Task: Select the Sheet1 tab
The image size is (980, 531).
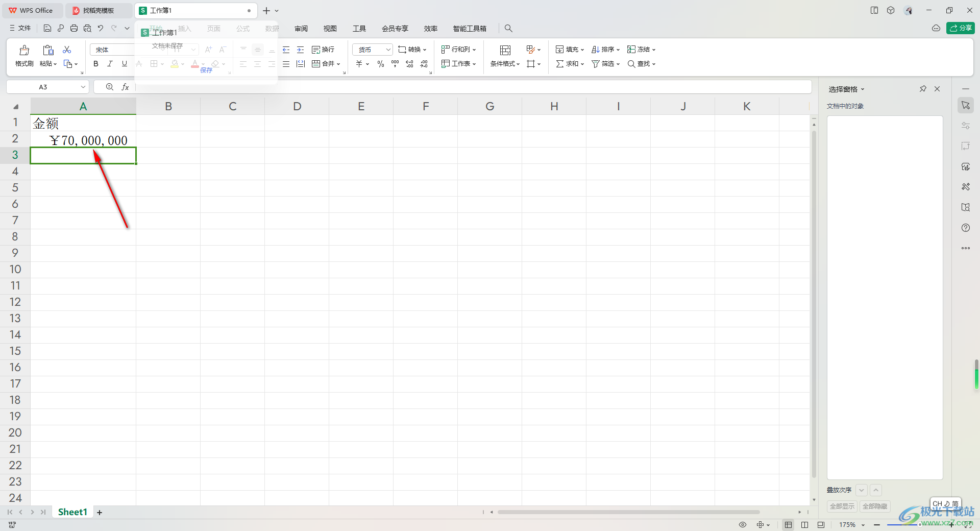Action: click(72, 512)
